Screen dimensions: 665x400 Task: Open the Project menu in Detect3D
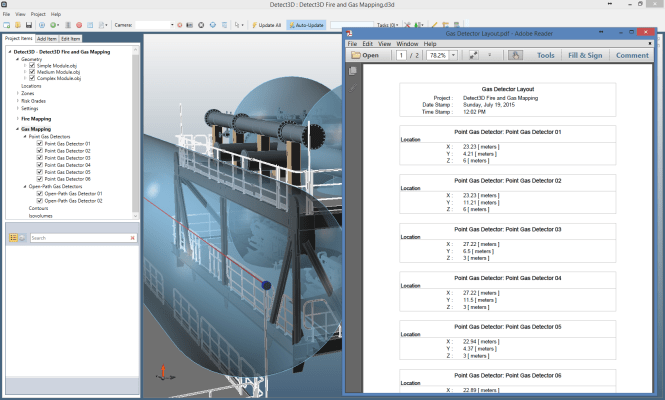(38, 15)
